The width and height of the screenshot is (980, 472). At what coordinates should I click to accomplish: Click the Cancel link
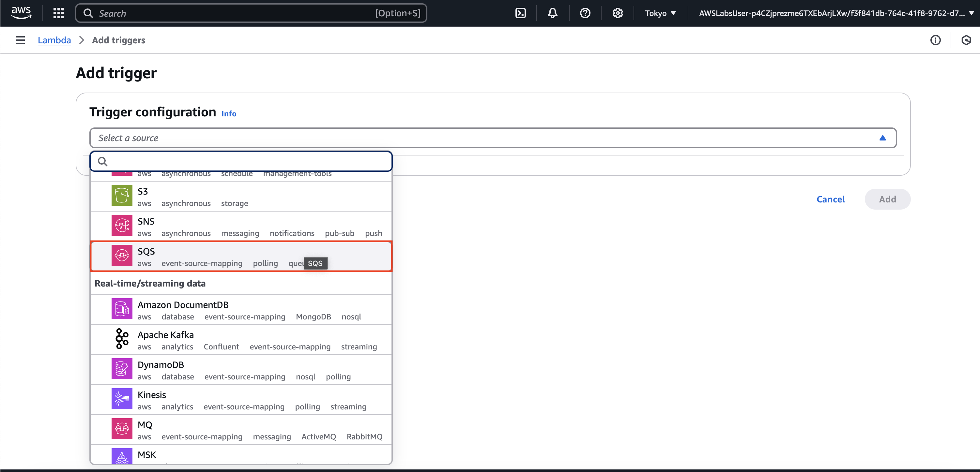click(x=831, y=199)
